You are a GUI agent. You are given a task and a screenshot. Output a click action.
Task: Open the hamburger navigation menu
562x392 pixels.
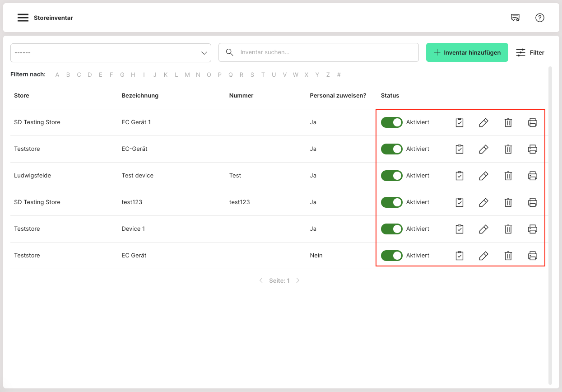click(23, 18)
